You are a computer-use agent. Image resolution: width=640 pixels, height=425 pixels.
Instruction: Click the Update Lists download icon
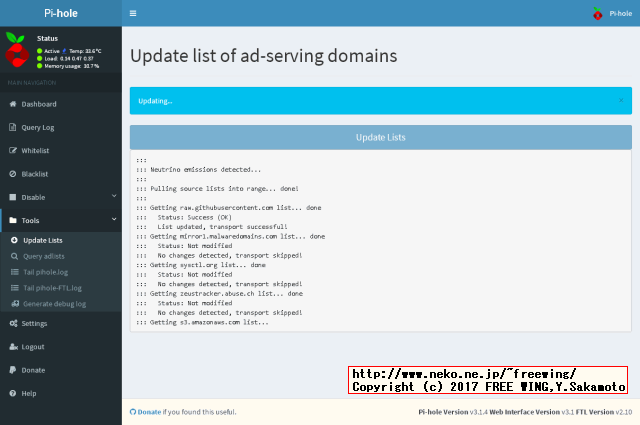click(14, 240)
